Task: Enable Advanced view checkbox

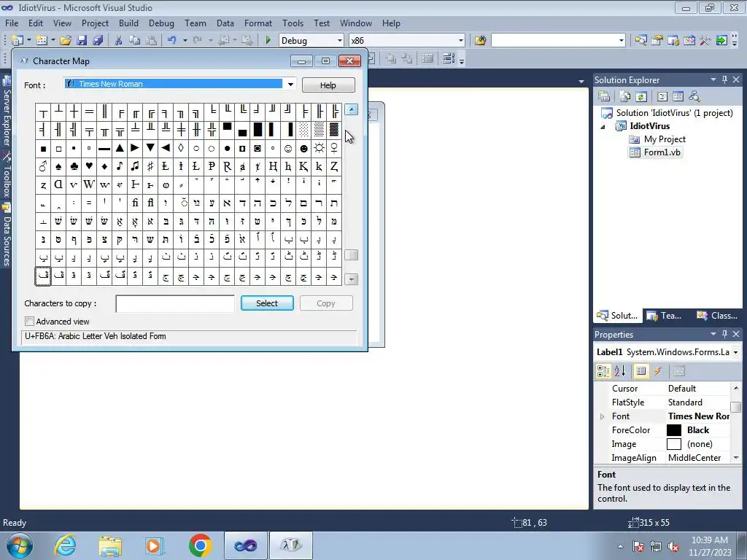Action: (29, 322)
